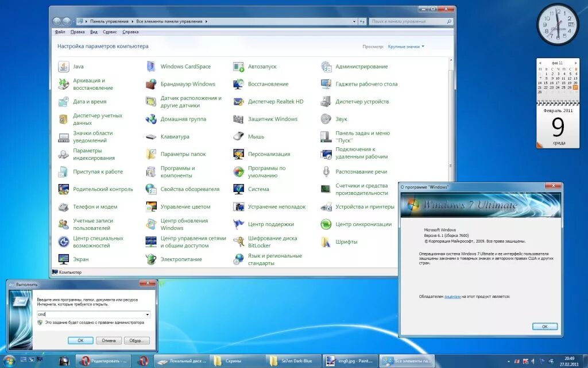Open Свойства обозревателя text link
588x368 pixels.
(x=189, y=189)
